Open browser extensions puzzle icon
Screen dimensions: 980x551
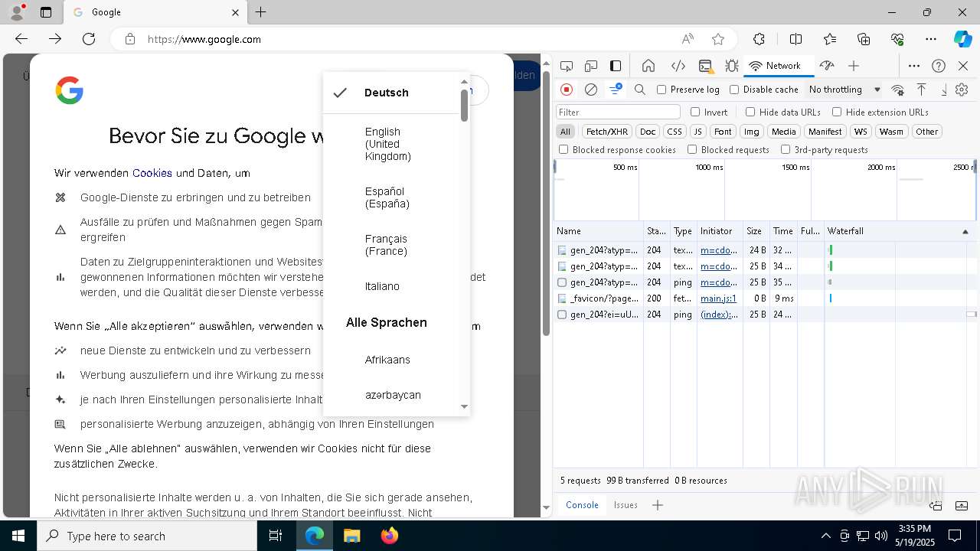coord(759,39)
